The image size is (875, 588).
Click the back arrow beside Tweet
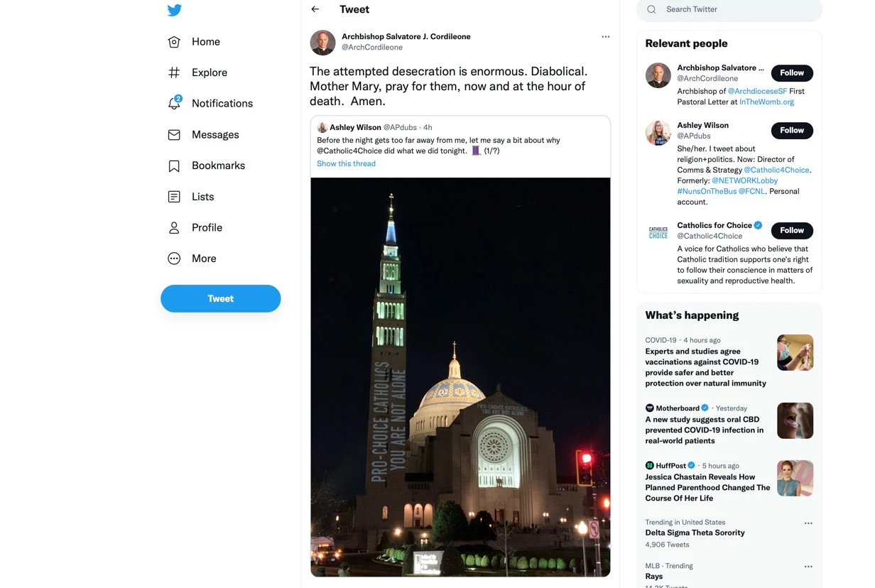315,9
